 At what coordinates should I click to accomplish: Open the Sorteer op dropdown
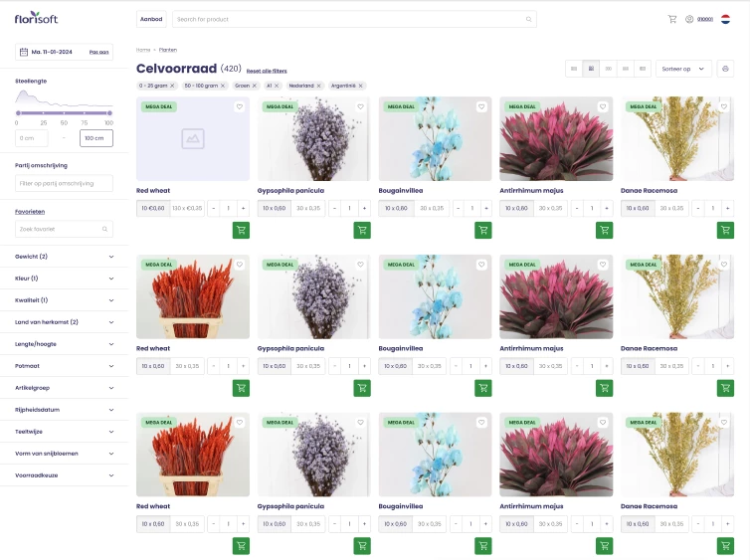[x=685, y=69]
